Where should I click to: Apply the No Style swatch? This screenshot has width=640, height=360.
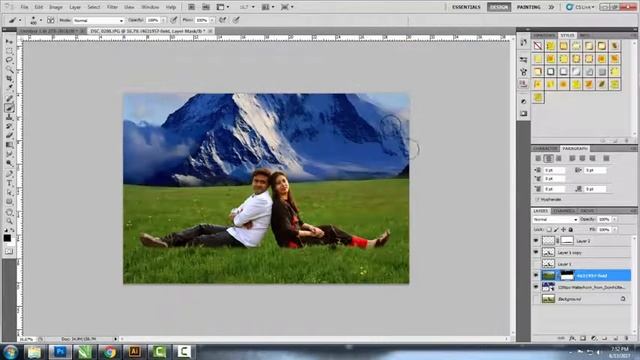click(538, 46)
